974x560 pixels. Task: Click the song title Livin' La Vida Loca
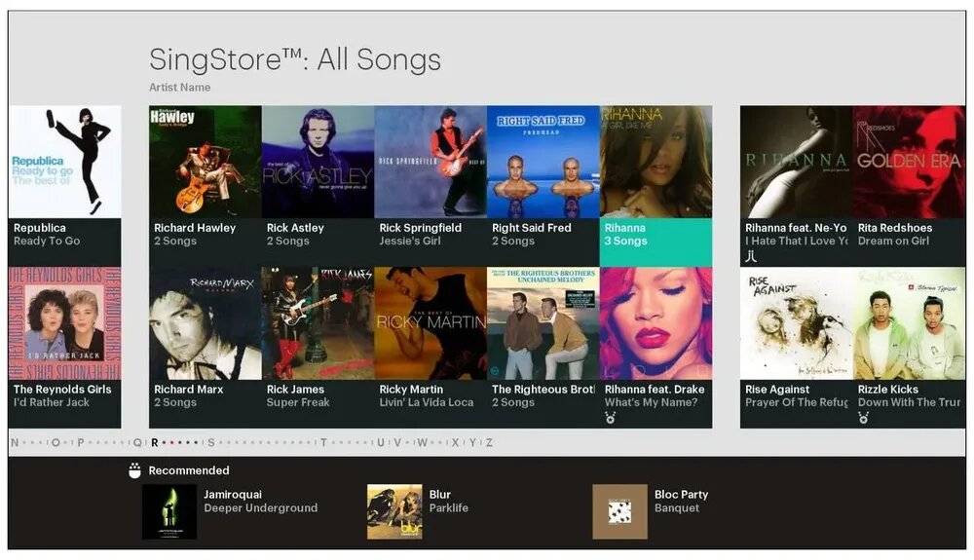(427, 402)
